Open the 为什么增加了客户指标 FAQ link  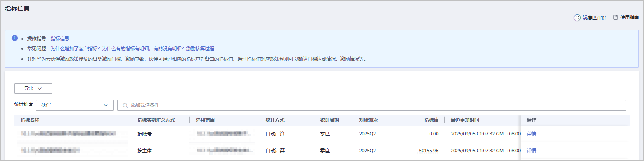pos(75,48)
